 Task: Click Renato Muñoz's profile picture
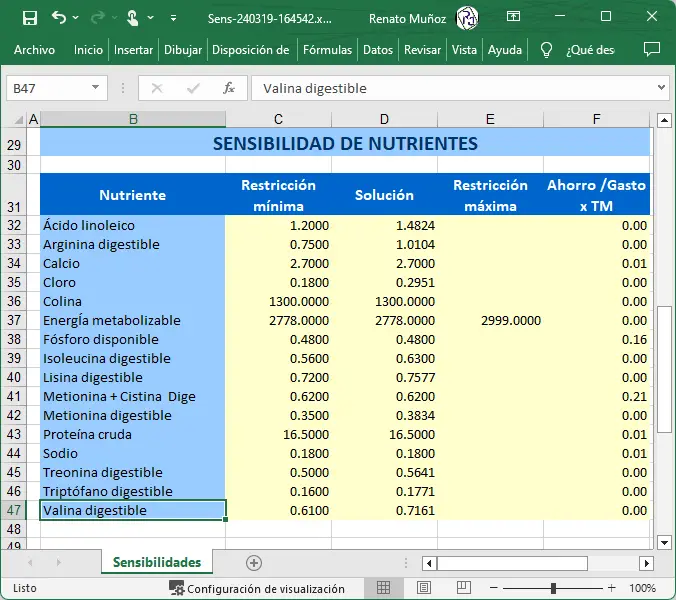pyautogui.click(x=467, y=18)
